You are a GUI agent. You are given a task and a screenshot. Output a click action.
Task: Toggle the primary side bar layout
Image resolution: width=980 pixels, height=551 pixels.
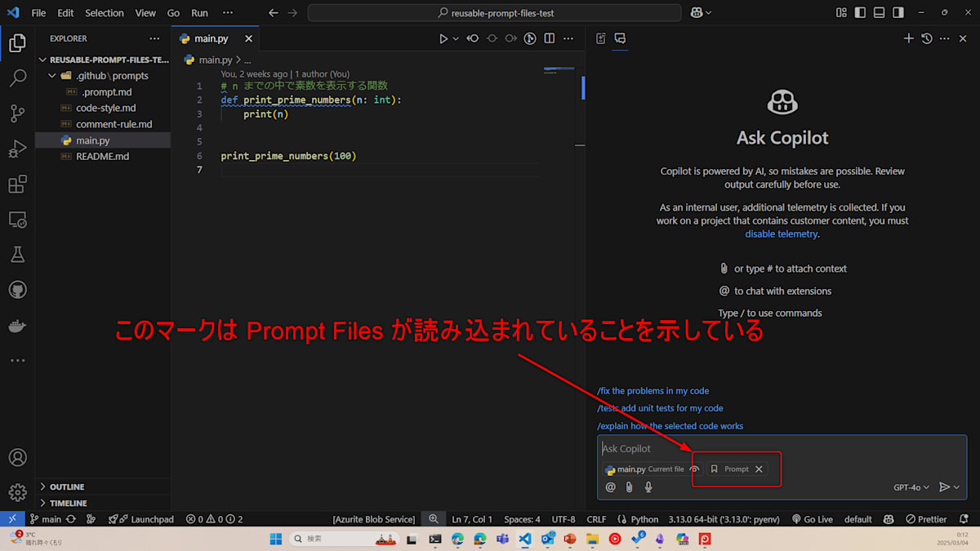861,13
